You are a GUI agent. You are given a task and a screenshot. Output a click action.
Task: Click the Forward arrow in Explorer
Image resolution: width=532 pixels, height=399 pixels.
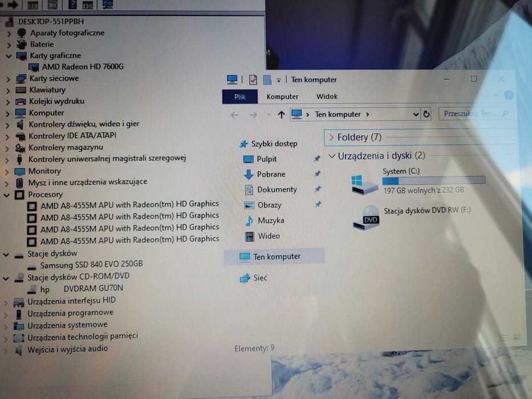click(253, 115)
